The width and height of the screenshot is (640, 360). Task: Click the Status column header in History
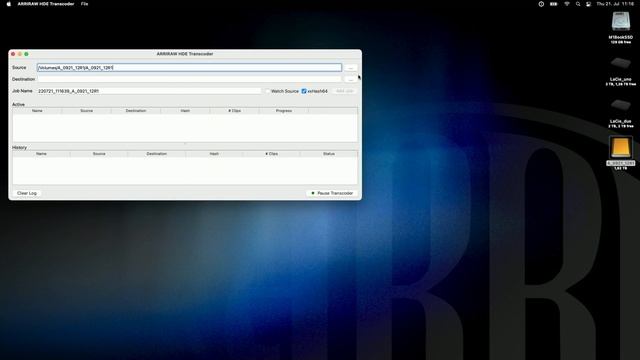tap(329, 154)
